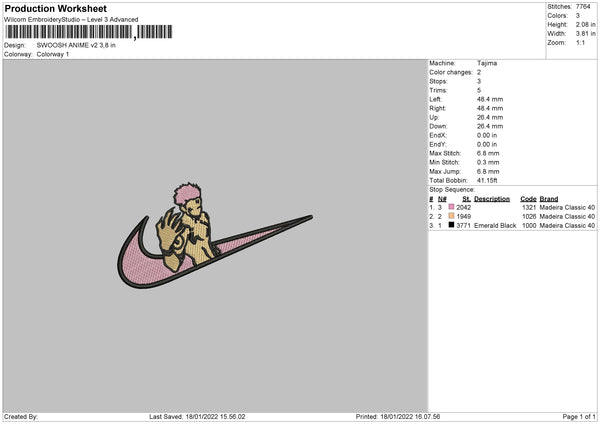Click the Total Bobbin value 41.15ft
Image resolution: width=600 pixels, height=424 pixels.
click(487, 180)
